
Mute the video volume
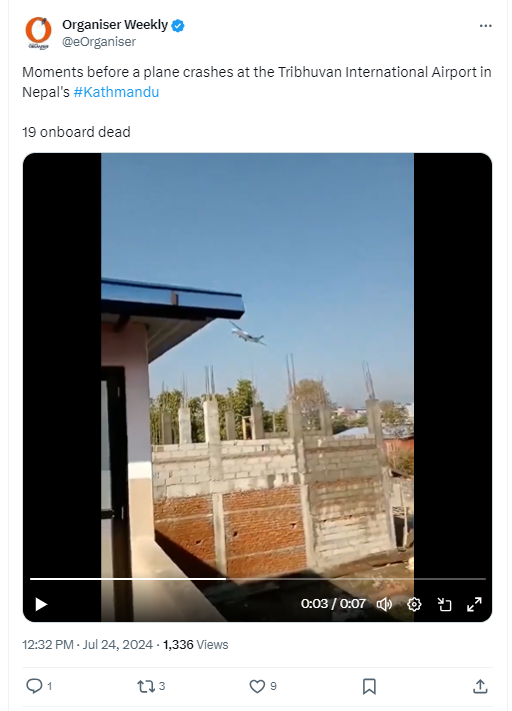pos(384,604)
